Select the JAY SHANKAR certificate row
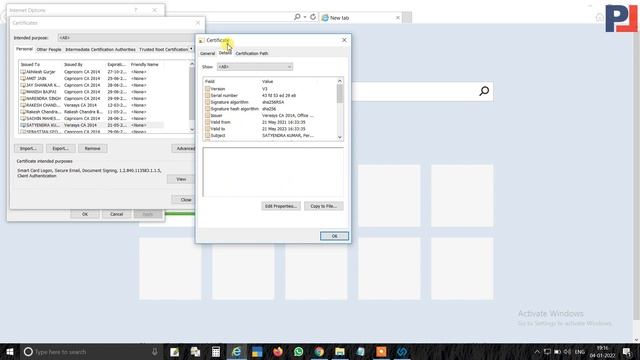The image size is (640, 360). pyautogui.click(x=92, y=85)
